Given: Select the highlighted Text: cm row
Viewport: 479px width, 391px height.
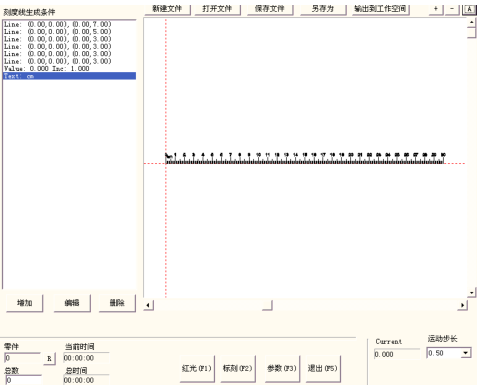Looking at the screenshot, I should click(x=69, y=76).
